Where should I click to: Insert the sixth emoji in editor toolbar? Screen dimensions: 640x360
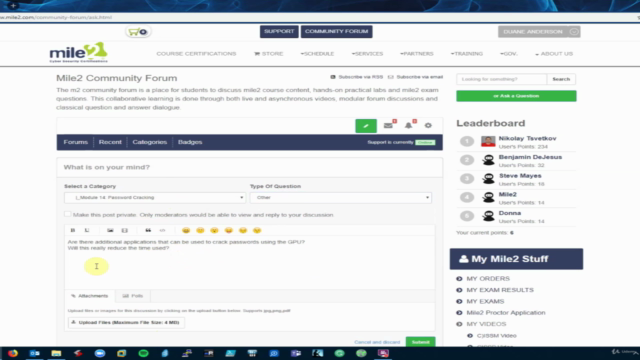point(257,230)
